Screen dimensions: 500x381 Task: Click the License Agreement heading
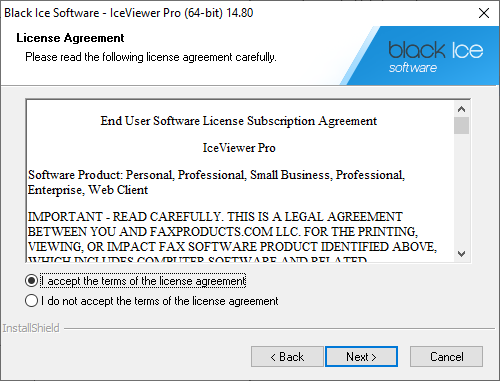coord(70,38)
